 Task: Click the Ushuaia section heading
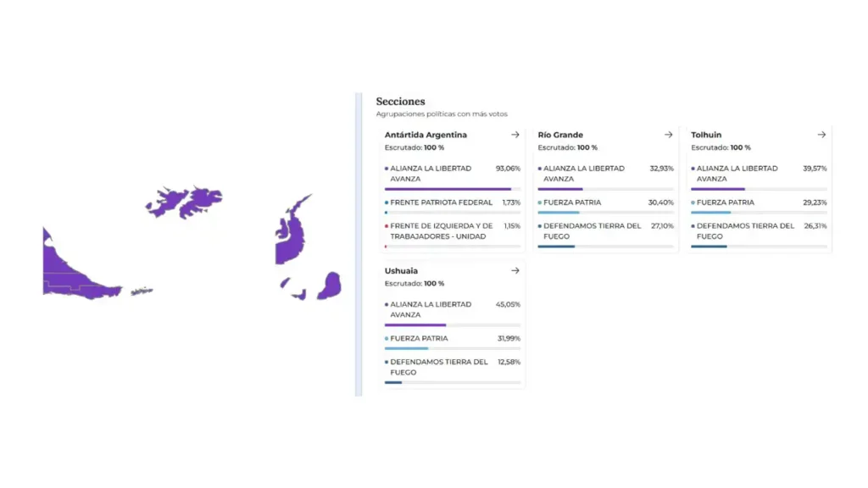(401, 271)
